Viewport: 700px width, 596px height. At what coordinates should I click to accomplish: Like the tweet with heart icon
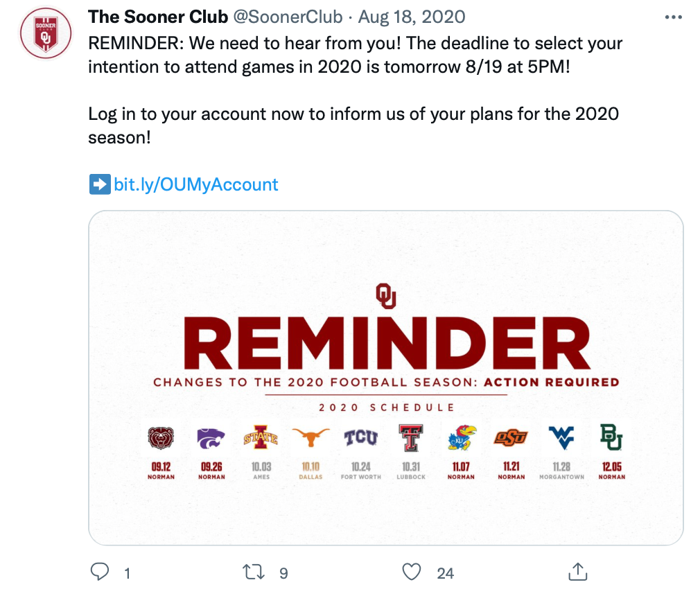pos(412,572)
